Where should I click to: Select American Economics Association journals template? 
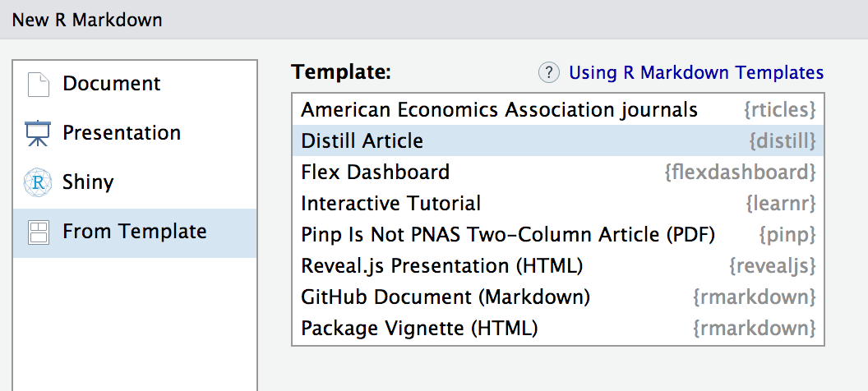click(x=499, y=110)
